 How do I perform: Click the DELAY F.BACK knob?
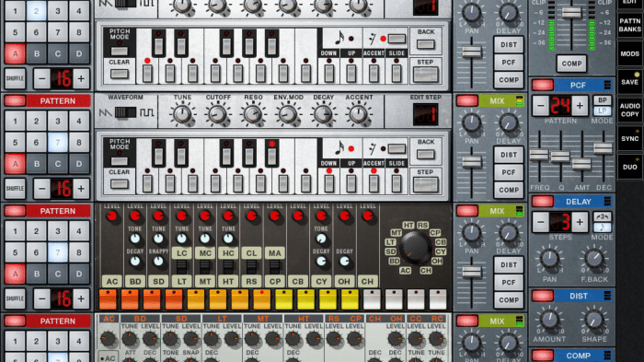pos(594,259)
